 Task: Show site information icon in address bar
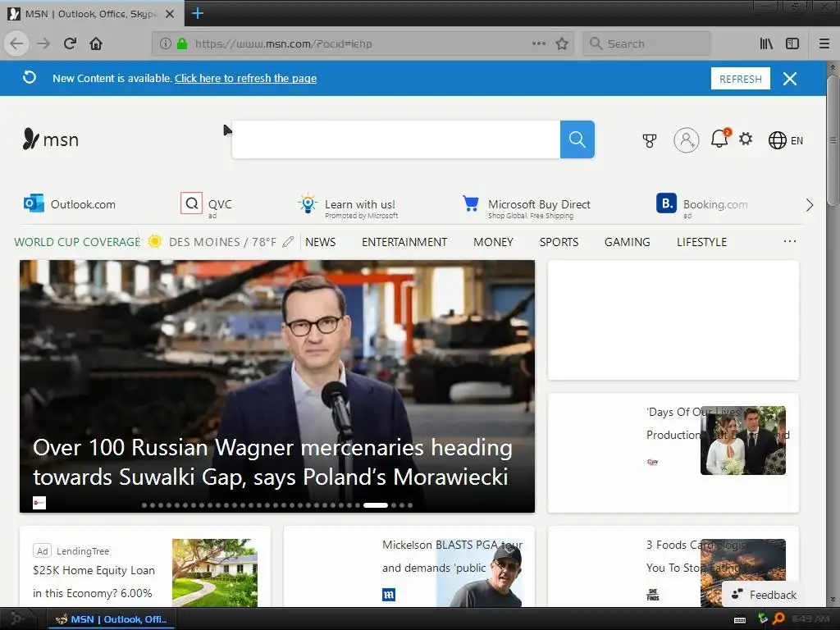coord(166,43)
